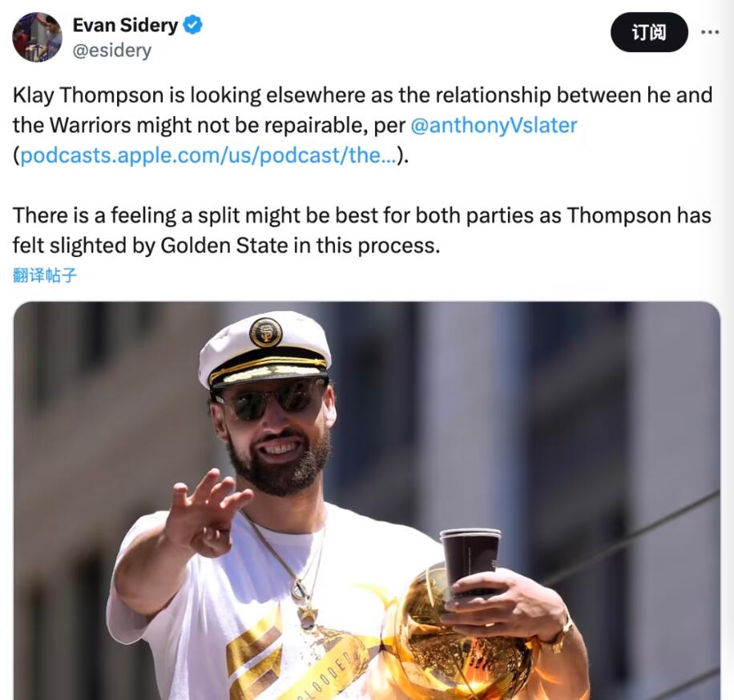The image size is (734, 700).
Task: Click the blue verified badge
Action: click(x=193, y=26)
